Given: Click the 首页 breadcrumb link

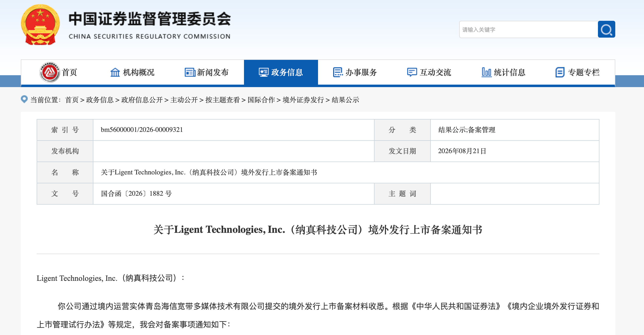Looking at the screenshot, I should pos(72,100).
